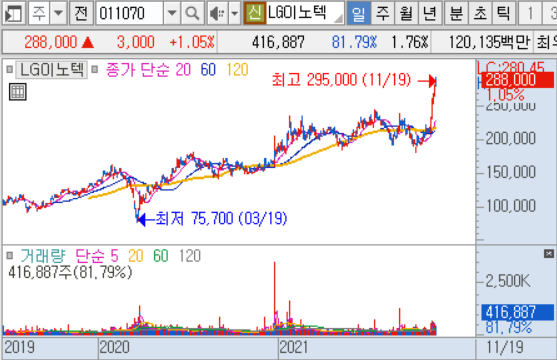Click the green 60 volume average legend
This screenshot has height=360, width=557.
[161, 256]
